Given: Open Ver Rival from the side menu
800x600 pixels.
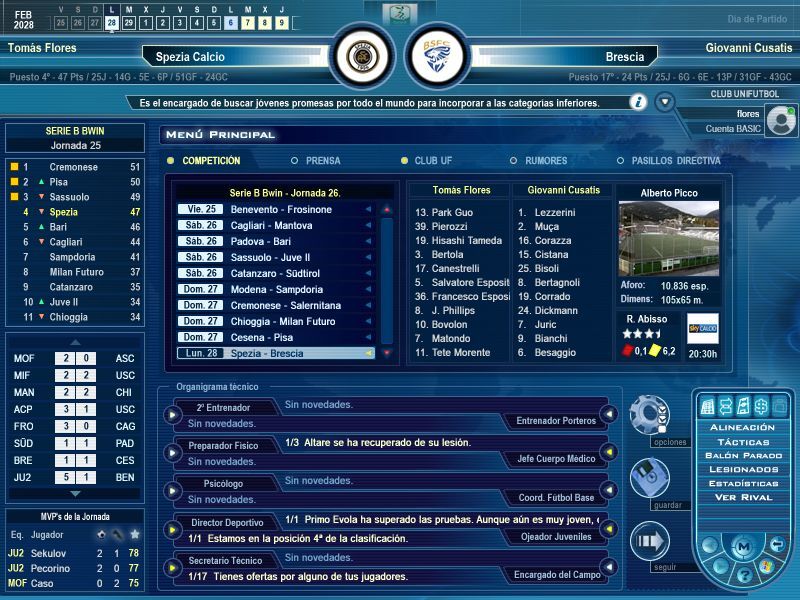Looking at the screenshot, I should coord(742,497).
